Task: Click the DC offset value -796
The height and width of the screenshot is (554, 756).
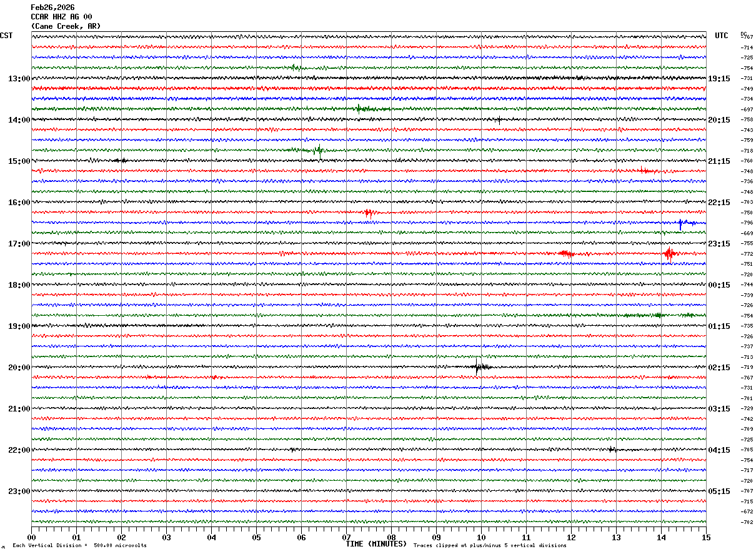Action: click(x=747, y=223)
